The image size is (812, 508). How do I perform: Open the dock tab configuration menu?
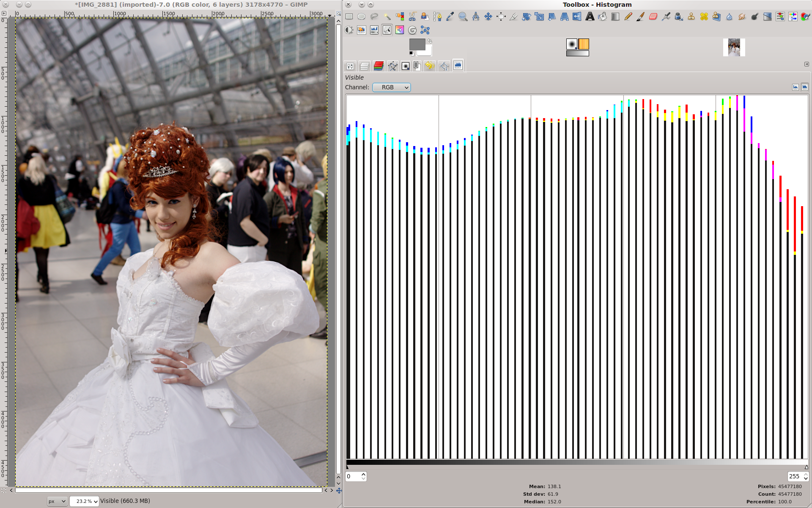pyautogui.click(x=807, y=64)
